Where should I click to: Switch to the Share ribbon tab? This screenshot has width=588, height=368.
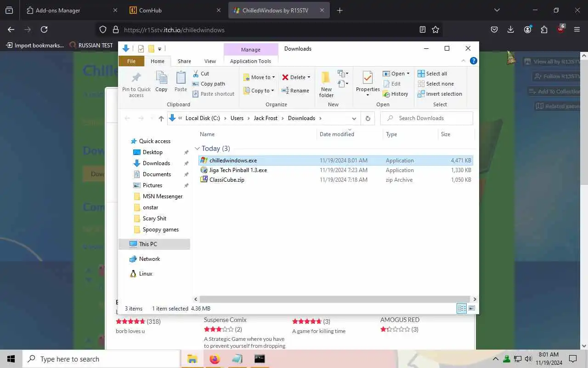(x=184, y=61)
